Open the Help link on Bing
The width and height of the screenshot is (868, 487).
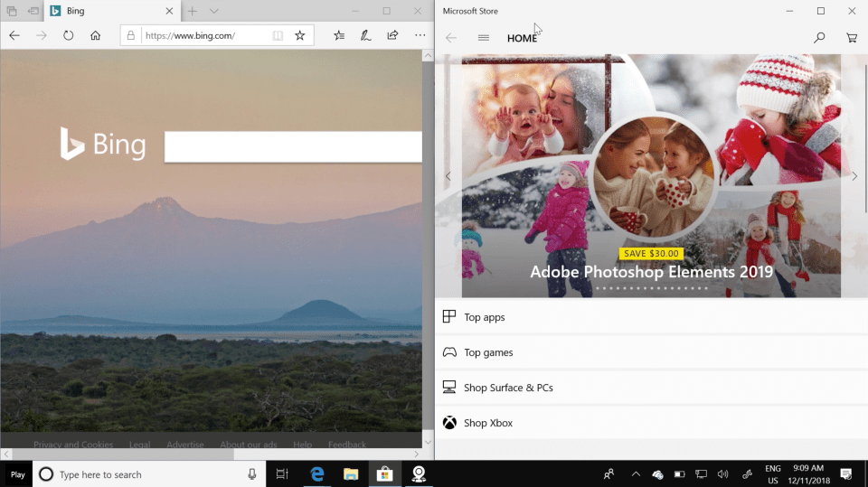coord(302,445)
